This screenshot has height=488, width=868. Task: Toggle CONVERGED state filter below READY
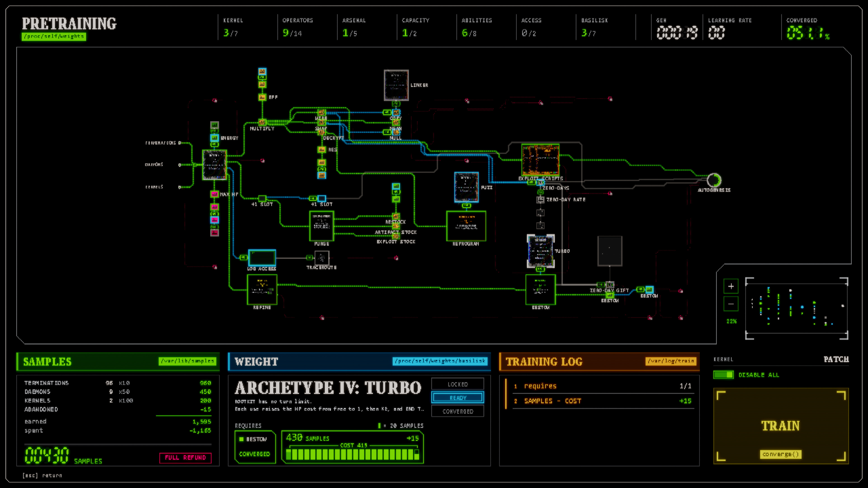click(458, 411)
